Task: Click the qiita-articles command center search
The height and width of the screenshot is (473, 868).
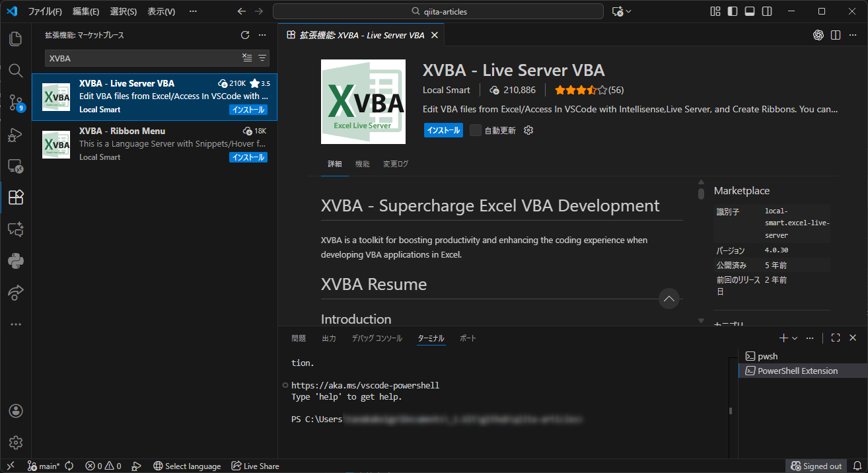Action: coord(438,11)
